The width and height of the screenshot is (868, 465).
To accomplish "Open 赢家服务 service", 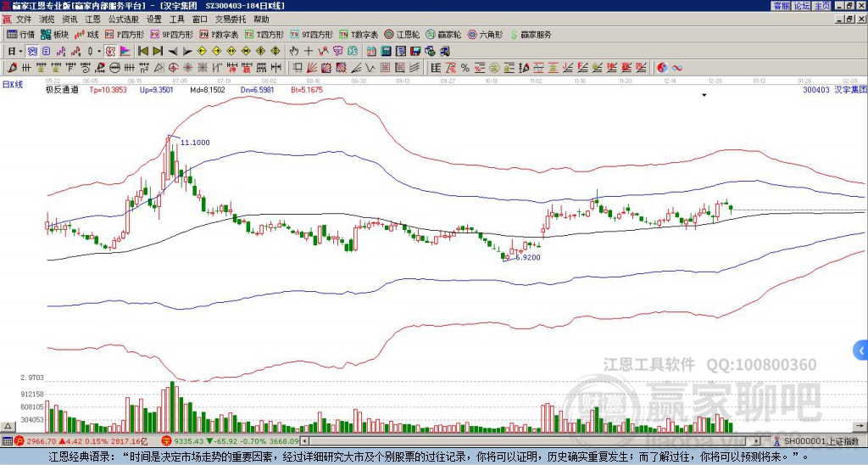I will [x=531, y=34].
